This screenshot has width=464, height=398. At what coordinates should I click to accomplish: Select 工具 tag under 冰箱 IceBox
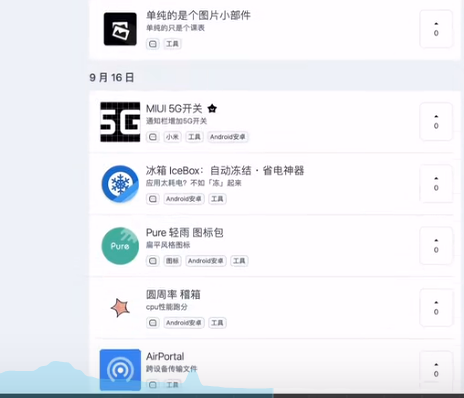(217, 199)
